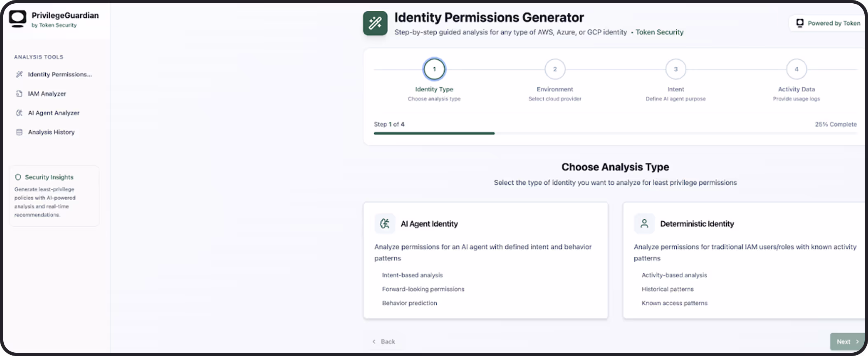Screen dimensions: 868x356
Task: Click the Deterministic Identity person icon
Action: pos(644,224)
